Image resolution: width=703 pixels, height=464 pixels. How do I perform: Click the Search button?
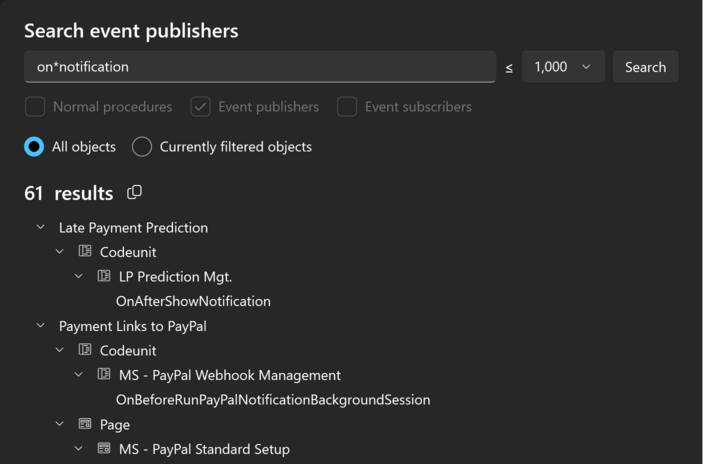[x=646, y=67]
